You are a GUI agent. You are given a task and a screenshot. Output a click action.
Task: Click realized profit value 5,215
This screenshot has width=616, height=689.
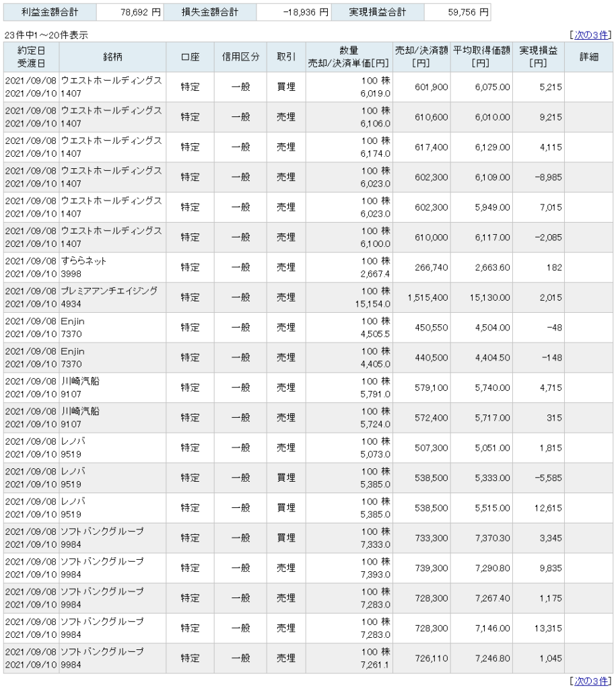tap(551, 87)
